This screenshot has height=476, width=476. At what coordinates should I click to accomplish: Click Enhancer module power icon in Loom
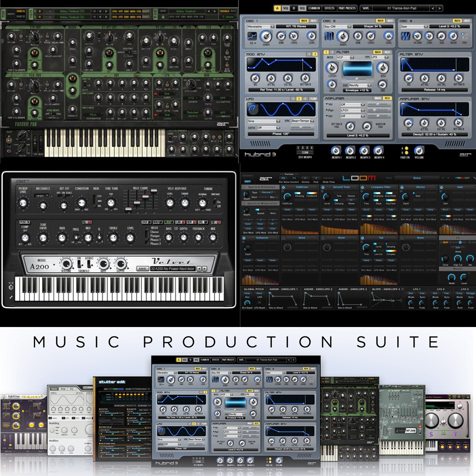(244, 238)
